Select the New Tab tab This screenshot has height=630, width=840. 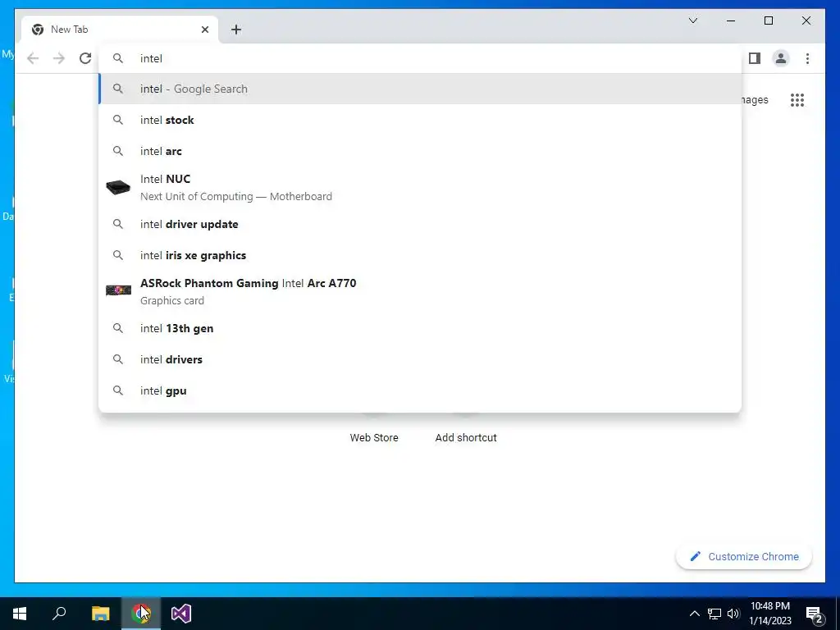point(120,30)
